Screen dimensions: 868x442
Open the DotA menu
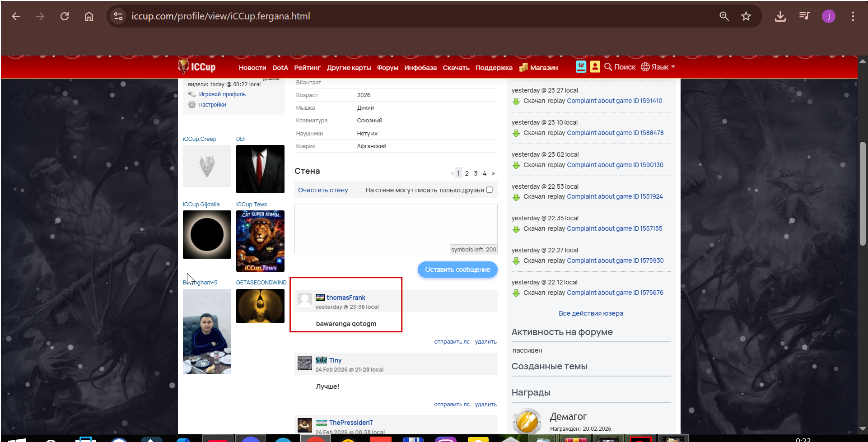[280, 68]
